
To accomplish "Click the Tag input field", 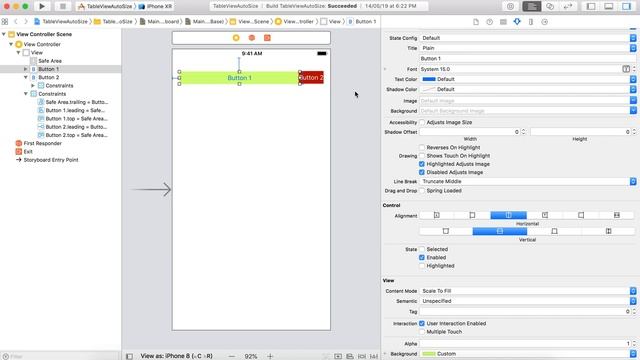I will pos(524,311).
